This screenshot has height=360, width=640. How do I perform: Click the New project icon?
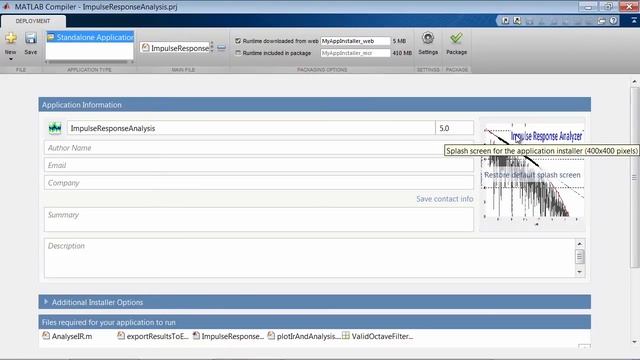click(11, 38)
